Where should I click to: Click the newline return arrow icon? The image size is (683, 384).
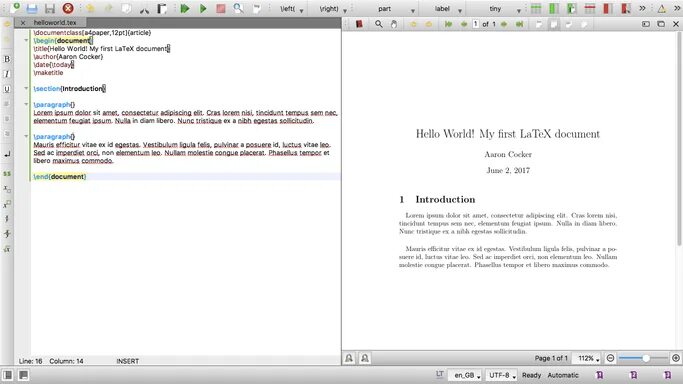(7, 154)
